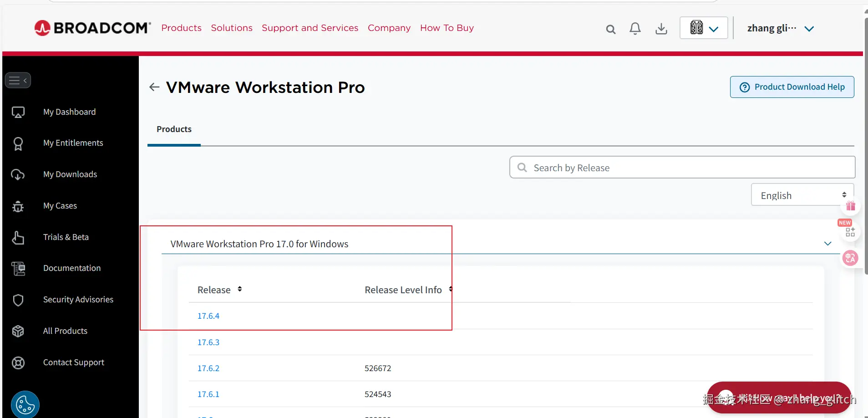
Task: Open Documentation from sidebar
Action: click(x=72, y=268)
